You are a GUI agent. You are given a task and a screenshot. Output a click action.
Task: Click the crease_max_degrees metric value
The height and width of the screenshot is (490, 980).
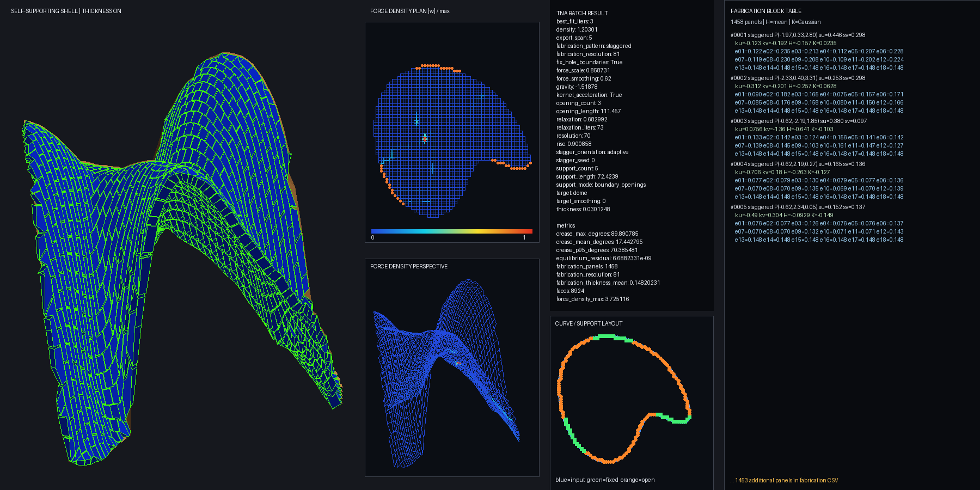click(624, 234)
